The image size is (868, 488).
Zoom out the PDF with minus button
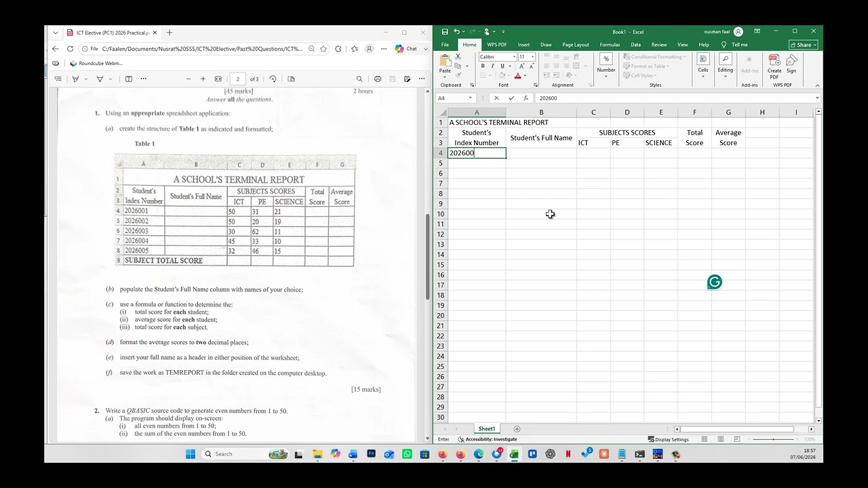[189, 79]
